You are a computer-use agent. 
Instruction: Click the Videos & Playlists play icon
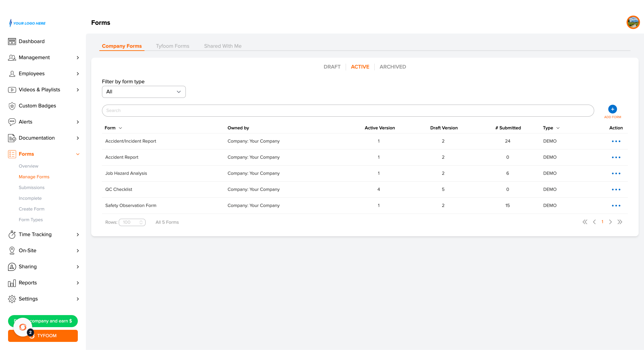click(x=12, y=90)
